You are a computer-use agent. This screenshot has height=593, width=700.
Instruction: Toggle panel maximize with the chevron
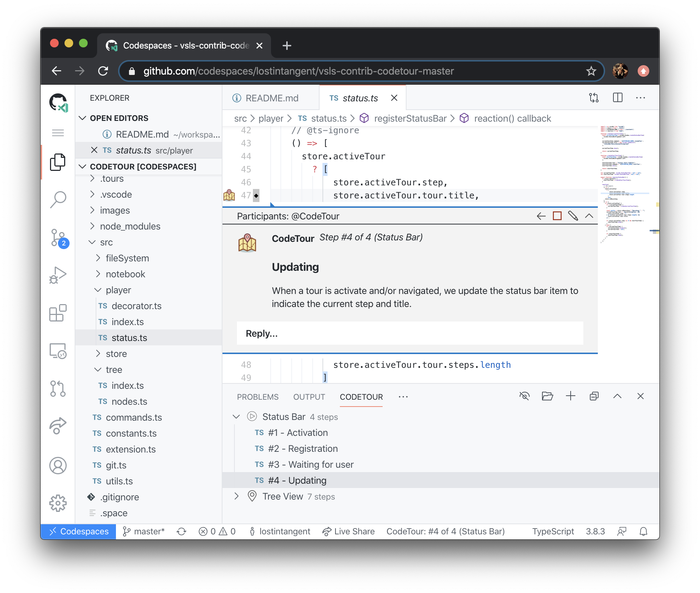tap(617, 396)
